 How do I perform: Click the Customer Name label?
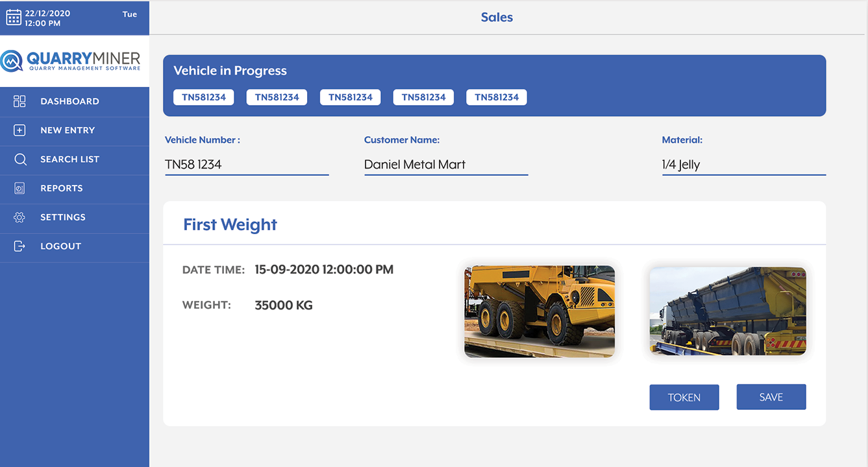point(402,140)
